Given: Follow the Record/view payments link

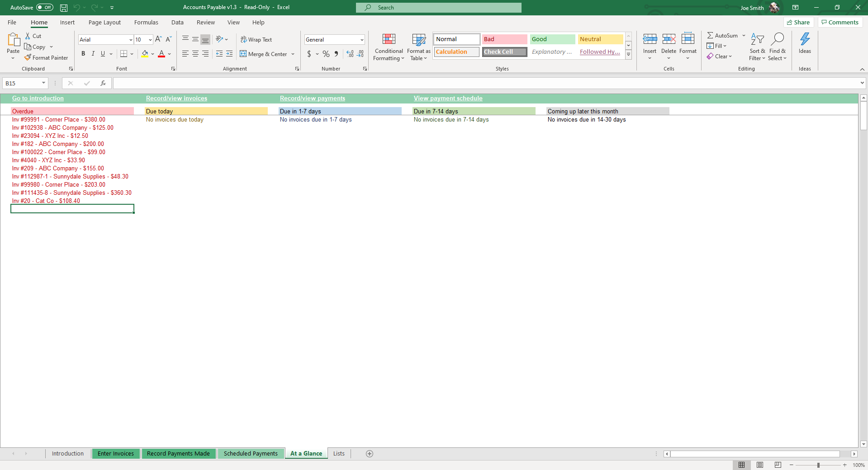Looking at the screenshot, I should coord(313,99).
